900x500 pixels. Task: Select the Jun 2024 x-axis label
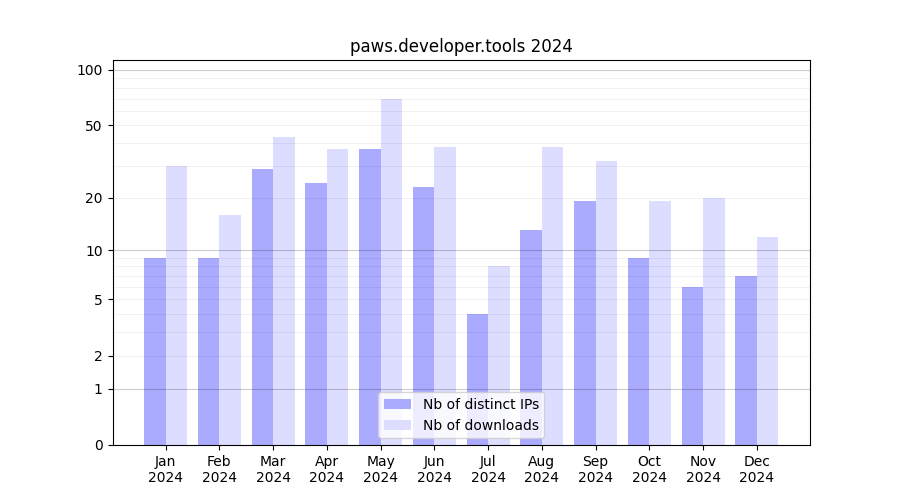(434, 469)
